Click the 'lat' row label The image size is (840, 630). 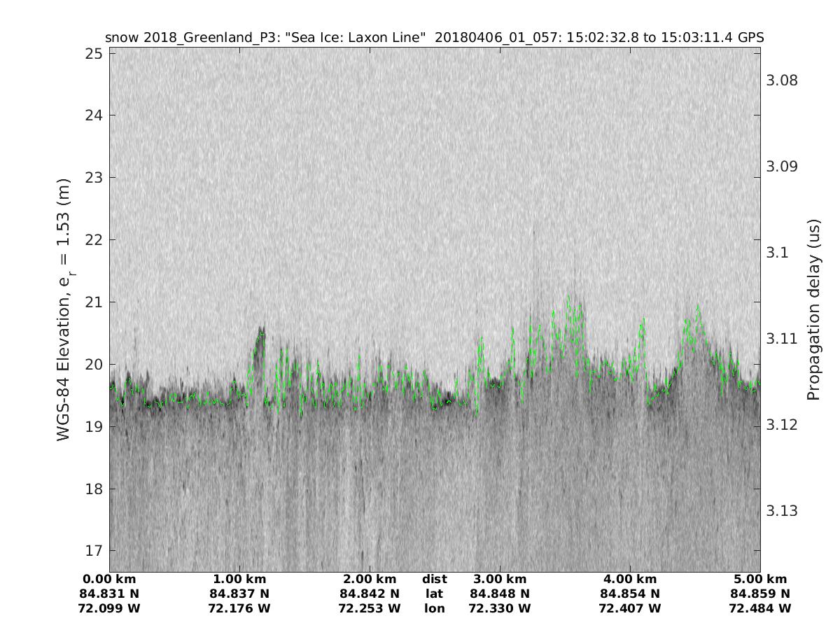[x=435, y=594]
